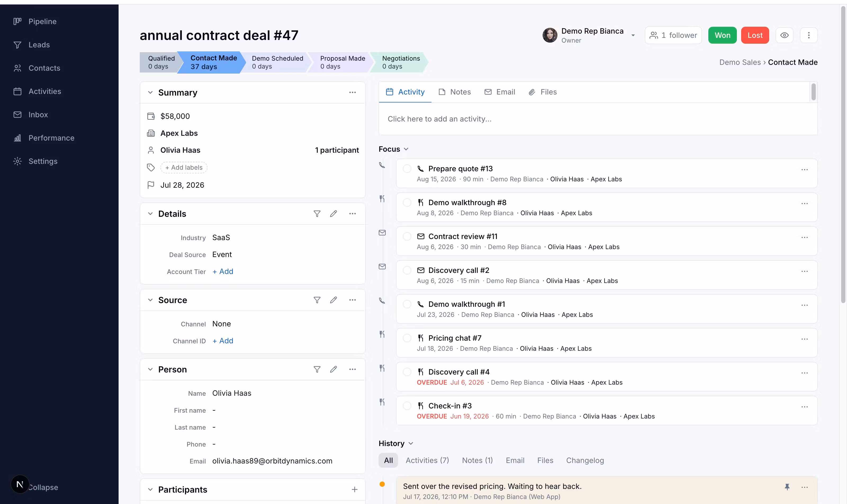Collapse the Summary section
The width and height of the screenshot is (847, 504).
(150, 92)
